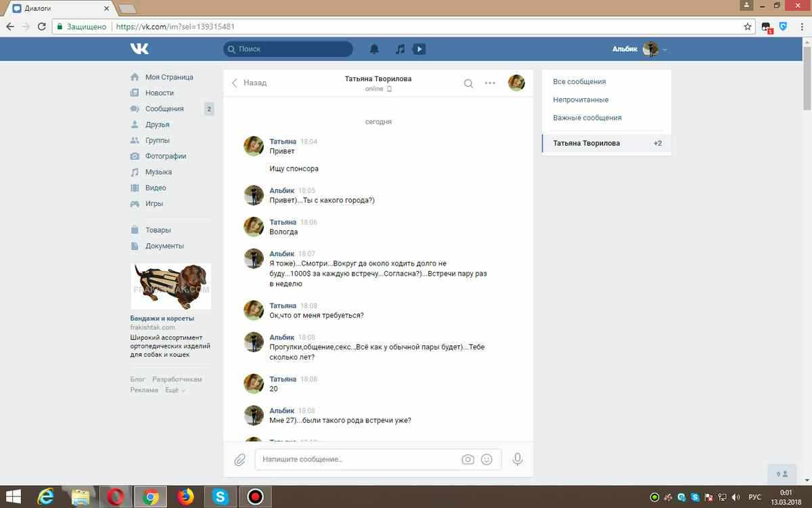This screenshot has height=508, width=812.
Task: Click the paperclip attach icon
Action: pos(240,460)
